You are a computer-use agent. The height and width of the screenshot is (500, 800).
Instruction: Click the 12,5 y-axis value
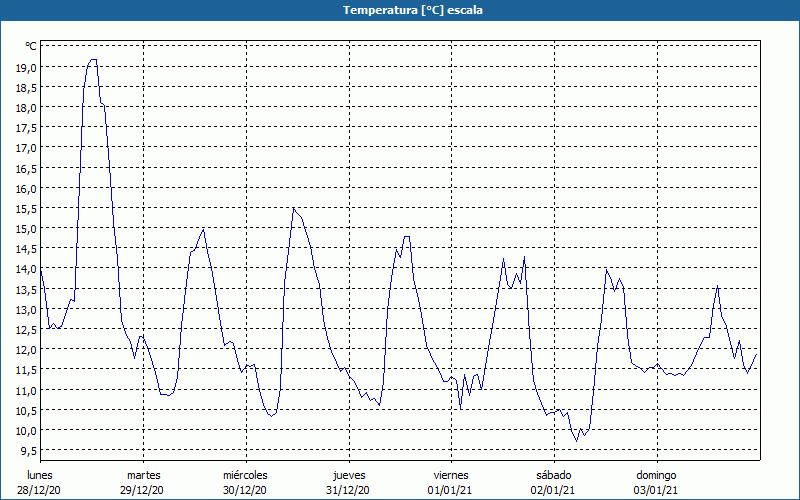[27, 330]
